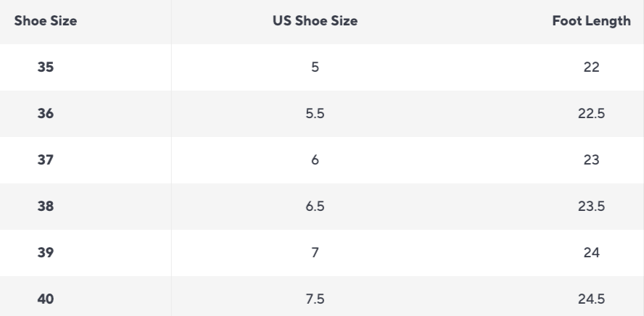The height and width of the screenshot is (316, 644).
Task: Click foot length 24.5 cell
Action: pyautogui.click(x=592, y=299)
